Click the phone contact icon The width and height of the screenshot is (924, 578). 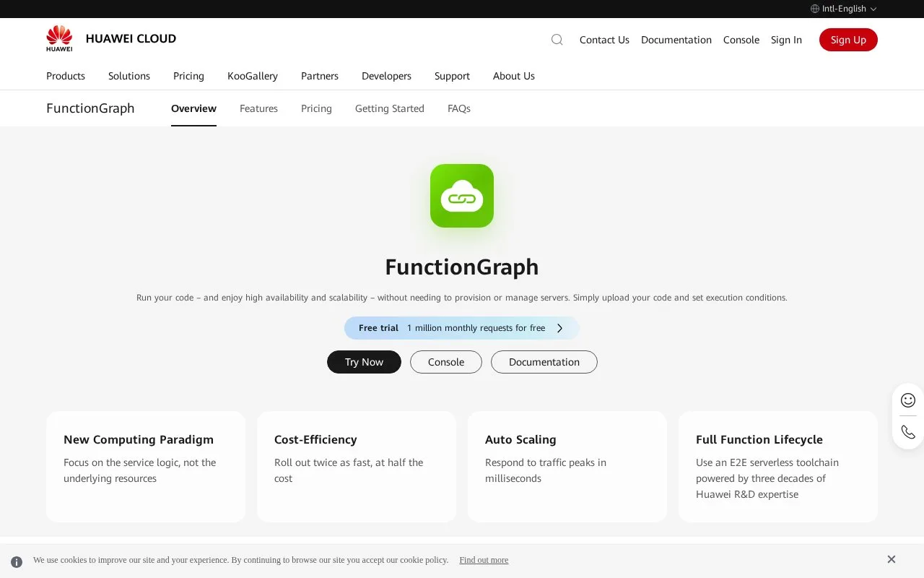coord(908,432)
